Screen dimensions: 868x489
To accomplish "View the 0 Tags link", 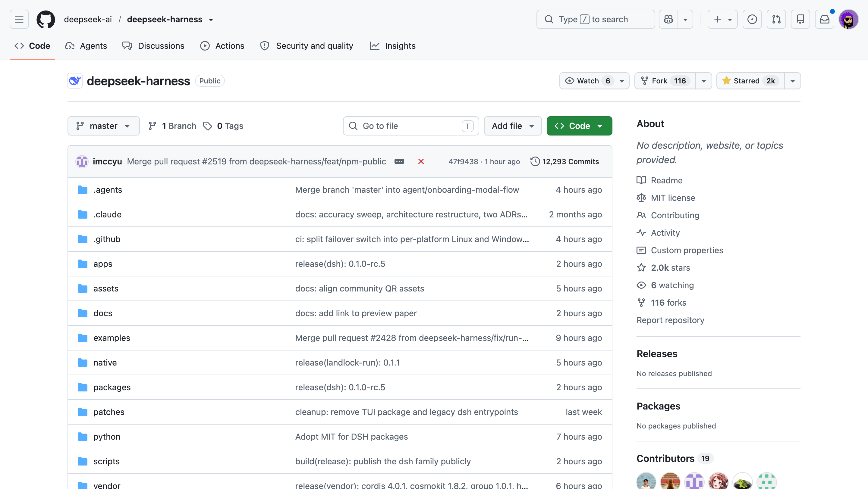I will [223, 126].
